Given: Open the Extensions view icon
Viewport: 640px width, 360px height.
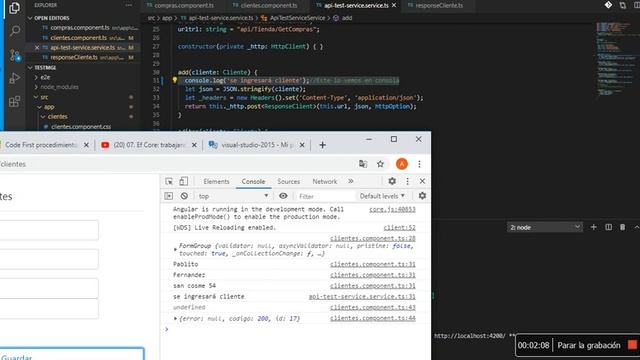Looking at the screenshot, I should [x=15, y=101].
